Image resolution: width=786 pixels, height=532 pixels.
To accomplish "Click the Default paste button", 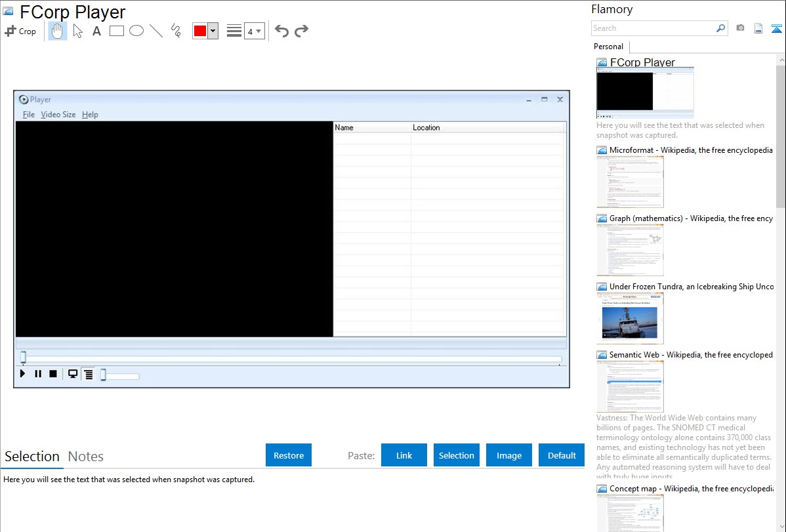I will (x=562, y=455).
